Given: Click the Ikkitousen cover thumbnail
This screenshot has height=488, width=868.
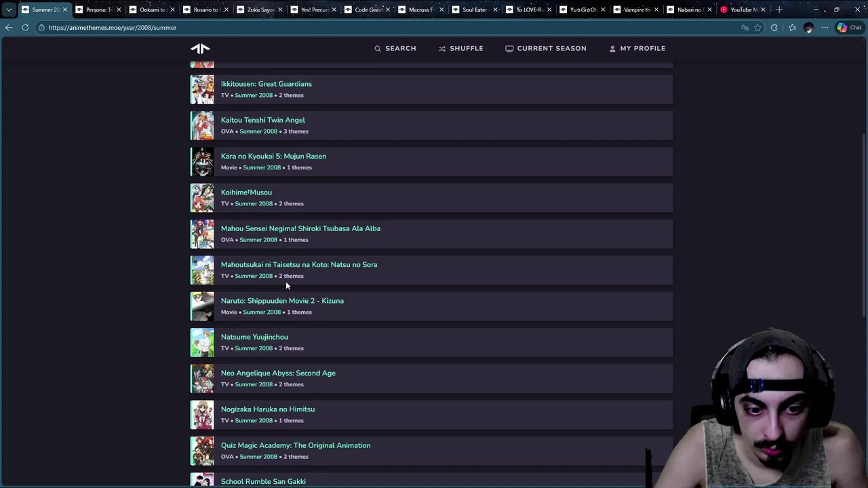Looking at the screenshot, I should [202, 89].
